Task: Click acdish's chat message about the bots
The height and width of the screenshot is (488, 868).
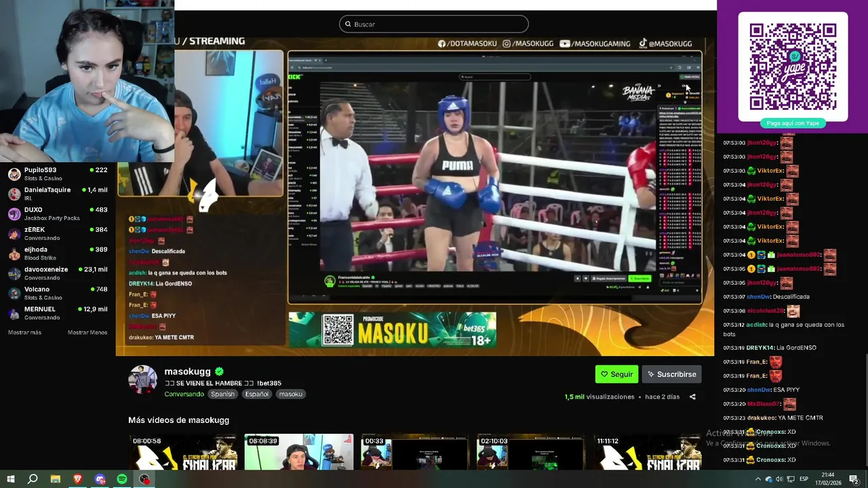Action: [x=784, y=329]
